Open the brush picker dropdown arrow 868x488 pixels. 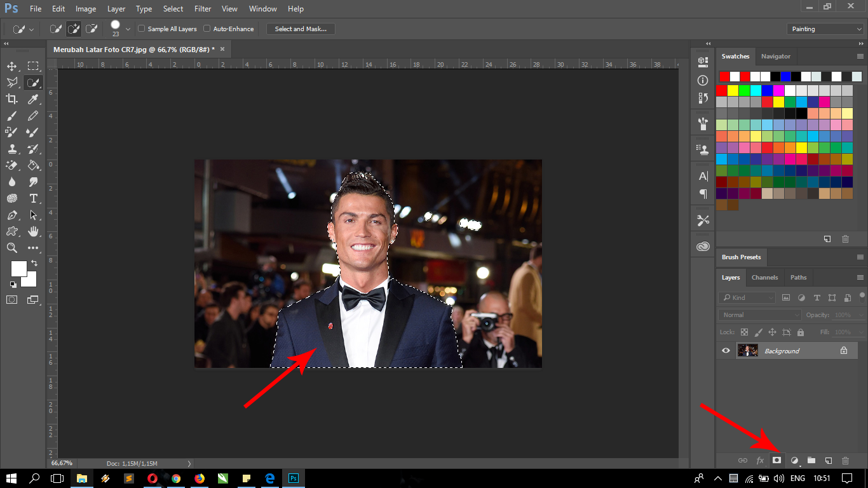128,29
